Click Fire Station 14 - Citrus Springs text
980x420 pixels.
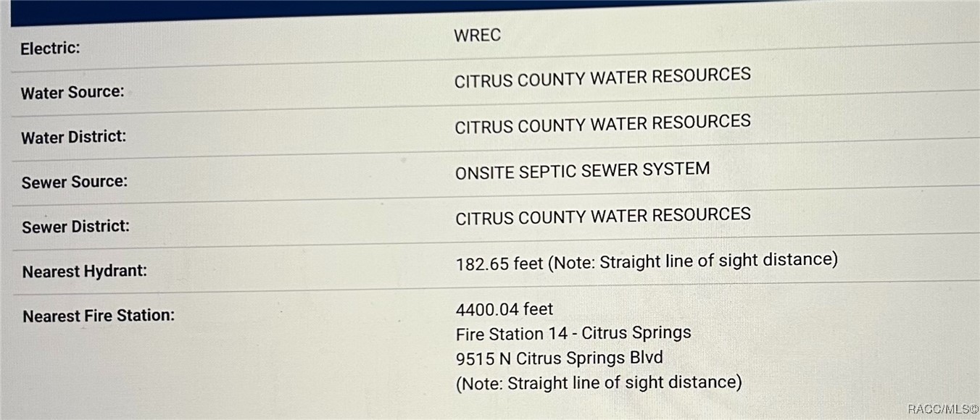coord(573,333)
